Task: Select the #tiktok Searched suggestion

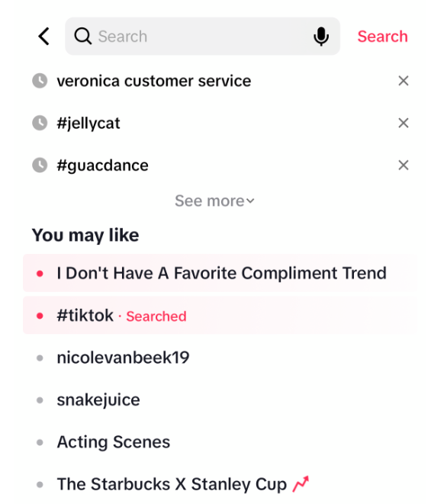Action: (x=220, y=316)
